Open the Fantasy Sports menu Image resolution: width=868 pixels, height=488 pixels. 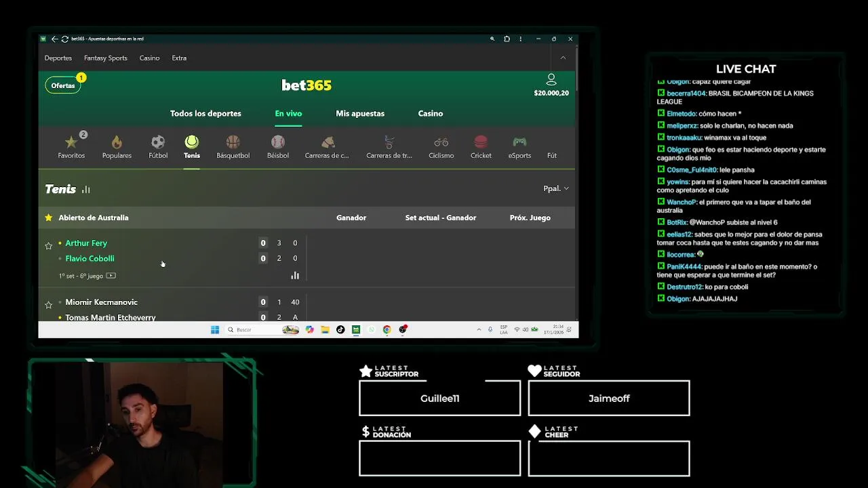(106, 58)
